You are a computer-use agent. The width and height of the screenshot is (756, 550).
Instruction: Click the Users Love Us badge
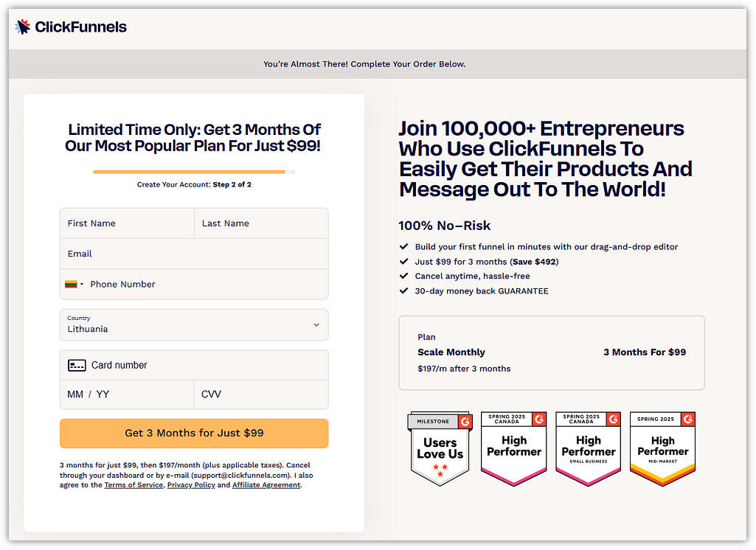click(440, 448)
